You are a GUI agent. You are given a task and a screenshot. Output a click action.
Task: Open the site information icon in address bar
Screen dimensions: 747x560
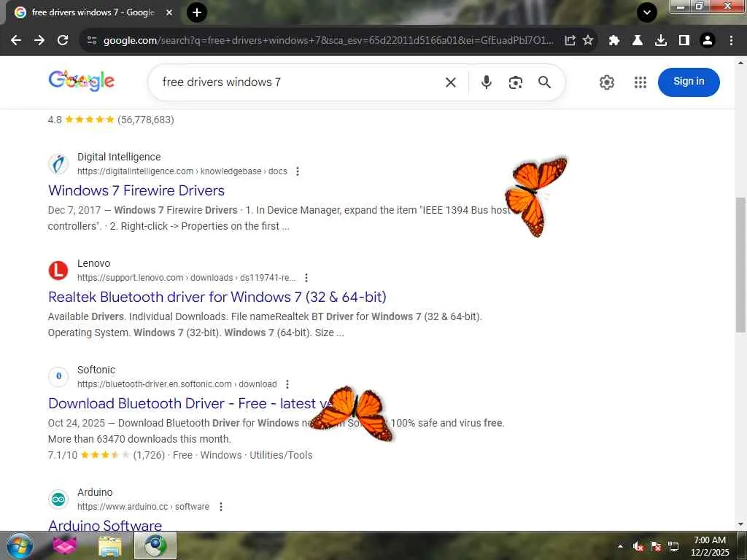(92, 41)
